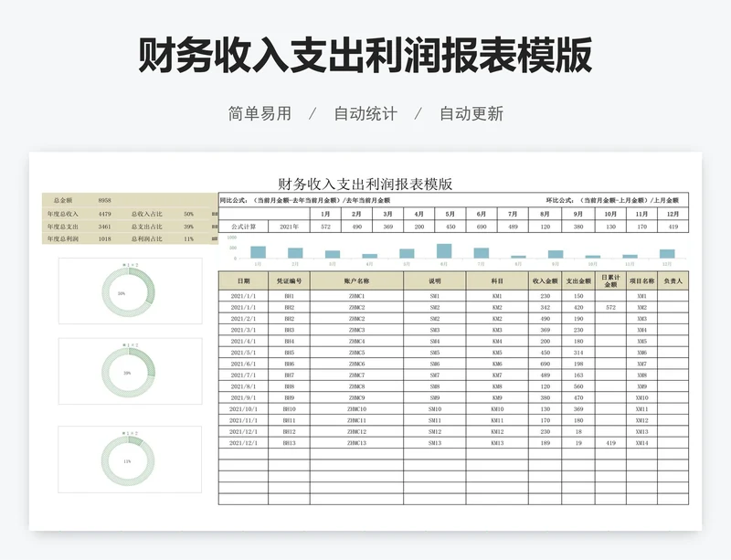Select income amount 342 in the BH2 row
This screenshot has width=731, height=560.
point(545,308)
